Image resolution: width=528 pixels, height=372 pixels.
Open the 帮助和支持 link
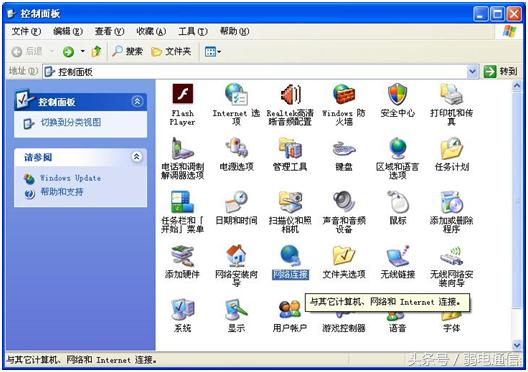tap(62, 192)
